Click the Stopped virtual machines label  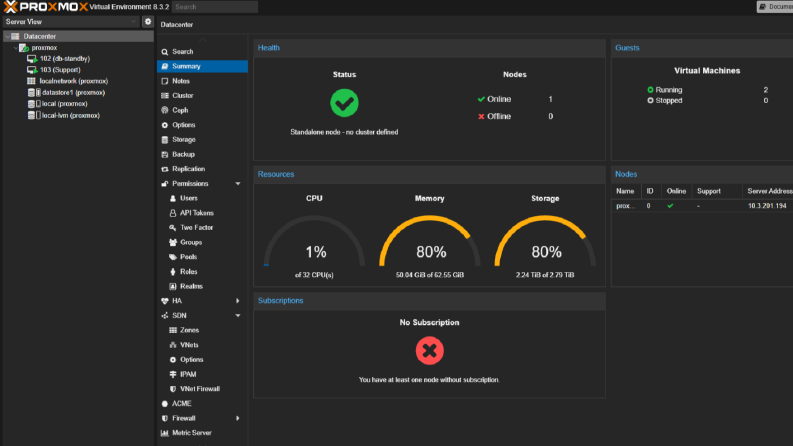[669, 101]
